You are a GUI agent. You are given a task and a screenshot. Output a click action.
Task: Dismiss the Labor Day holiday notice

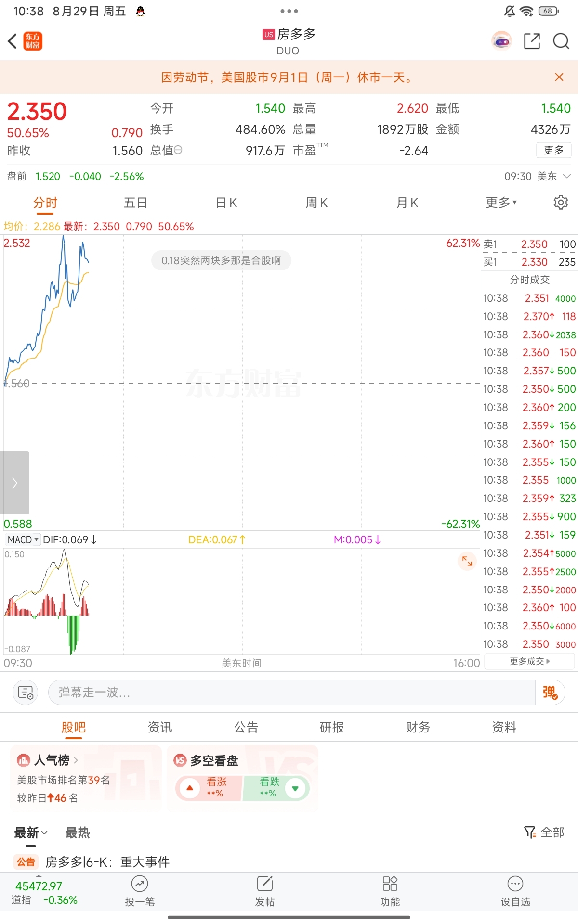(x=559, y=77)
